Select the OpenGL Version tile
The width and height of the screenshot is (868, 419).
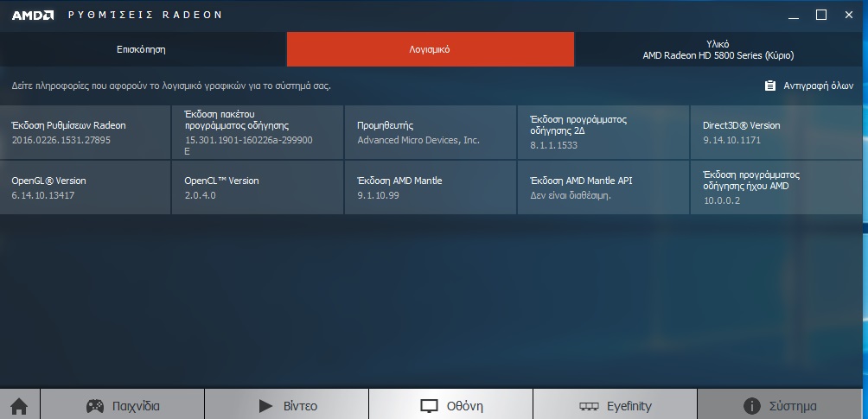tap(86, 187)
